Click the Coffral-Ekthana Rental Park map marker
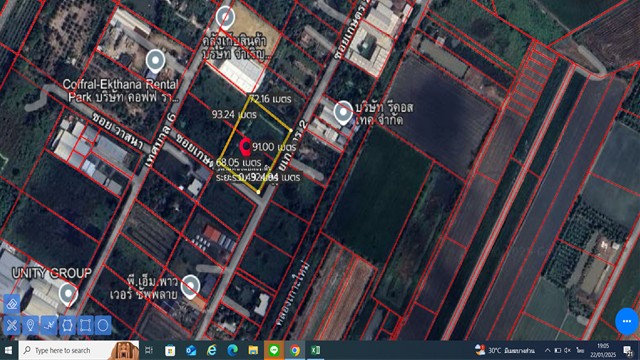Image resolution: width=640 pixels, height=360 pixels. coord(156,62)
